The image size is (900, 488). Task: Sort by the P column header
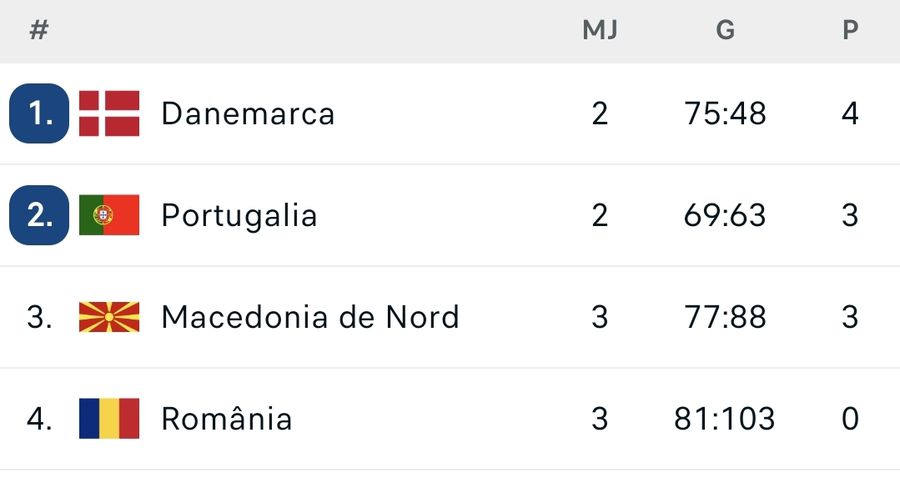[850, 30]
